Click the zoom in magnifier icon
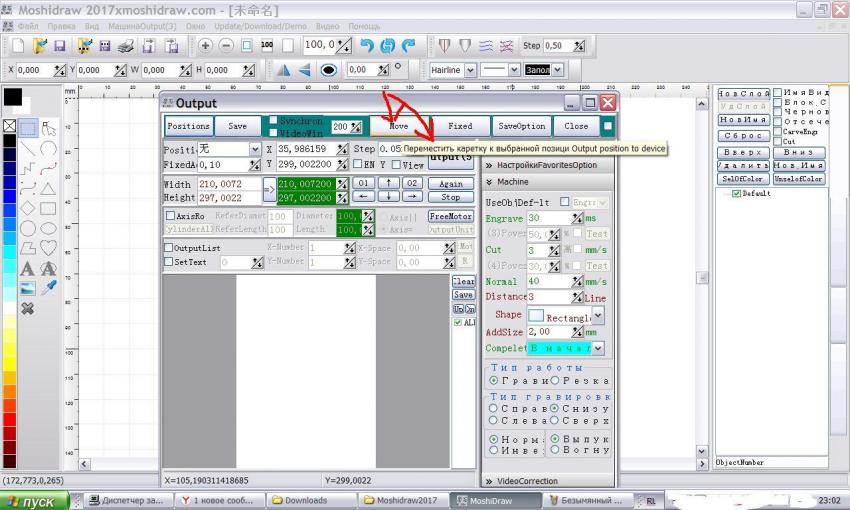The image size is (850, 510). pos(205,46)
